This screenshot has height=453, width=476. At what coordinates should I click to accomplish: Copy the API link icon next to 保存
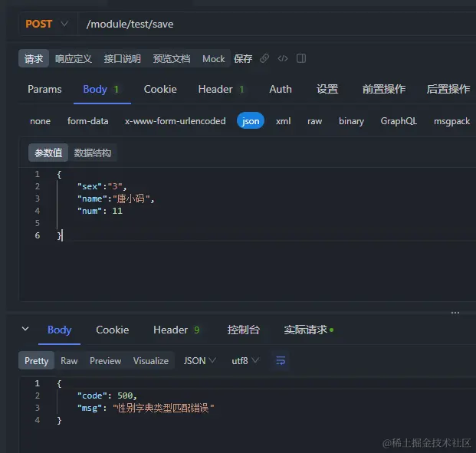(264, 58)
